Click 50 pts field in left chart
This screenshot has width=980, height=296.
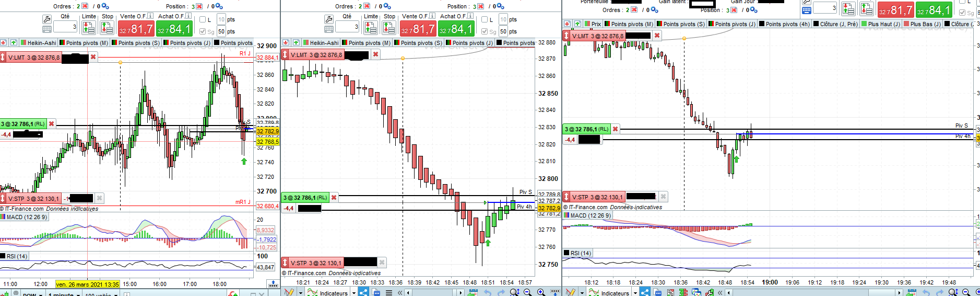coord(221,31)
